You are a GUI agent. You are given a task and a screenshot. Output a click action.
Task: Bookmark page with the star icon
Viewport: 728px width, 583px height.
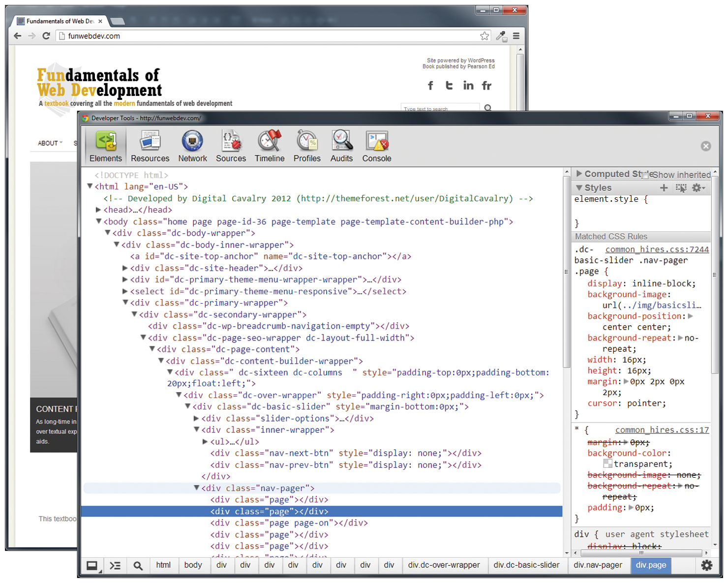485,36
